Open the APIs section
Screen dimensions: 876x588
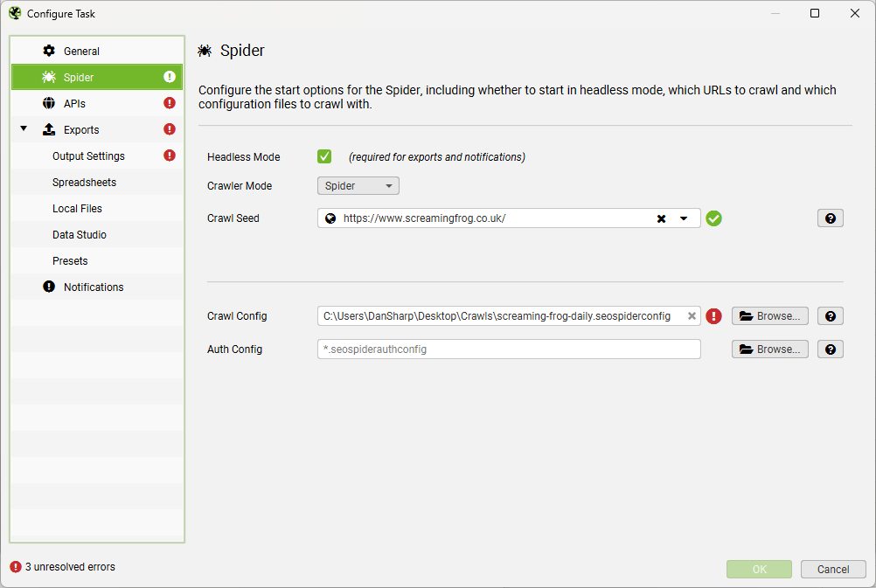(x=97, y=103)
